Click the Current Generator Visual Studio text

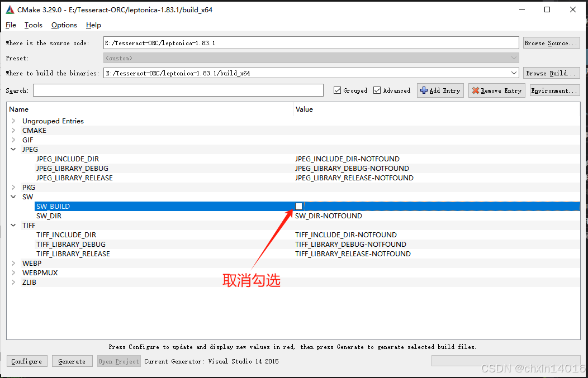tap(211, 361)
